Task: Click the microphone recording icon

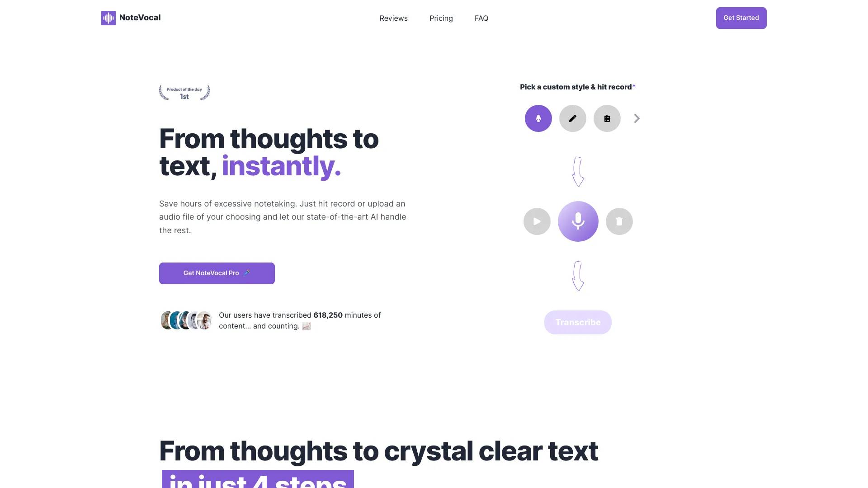Action: pos(578,222)
